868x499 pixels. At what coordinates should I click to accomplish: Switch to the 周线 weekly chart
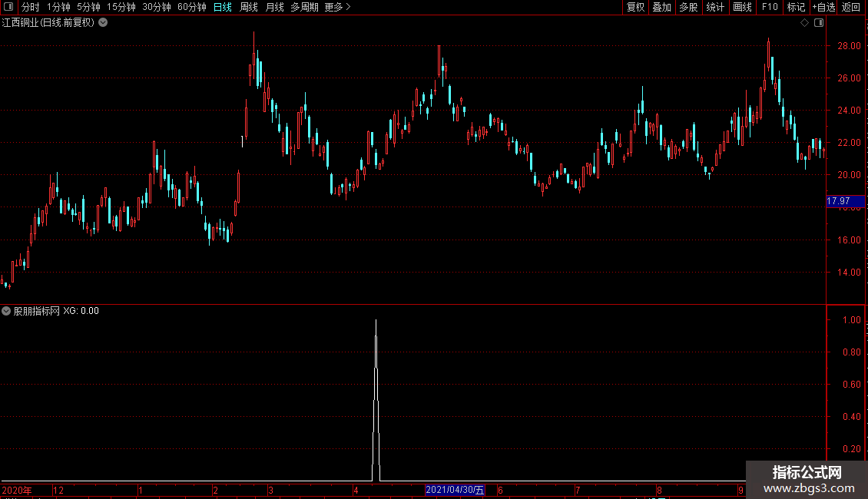[x=249, y=7]
